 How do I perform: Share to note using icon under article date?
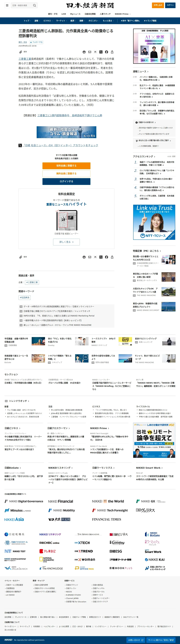(x=95, y=52)
